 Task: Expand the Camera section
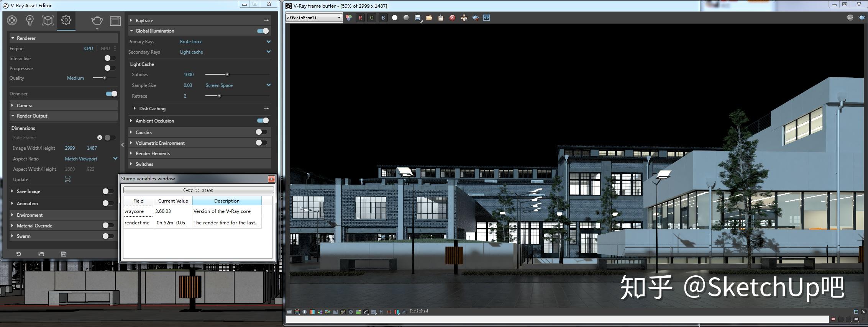[64, 105]
